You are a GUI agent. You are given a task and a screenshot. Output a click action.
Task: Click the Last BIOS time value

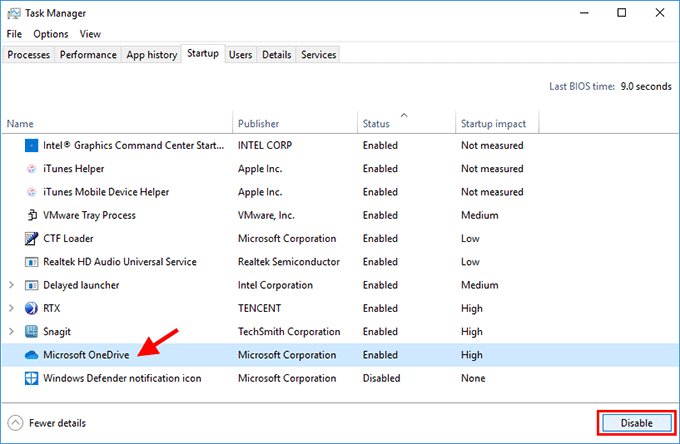[646, 86]
